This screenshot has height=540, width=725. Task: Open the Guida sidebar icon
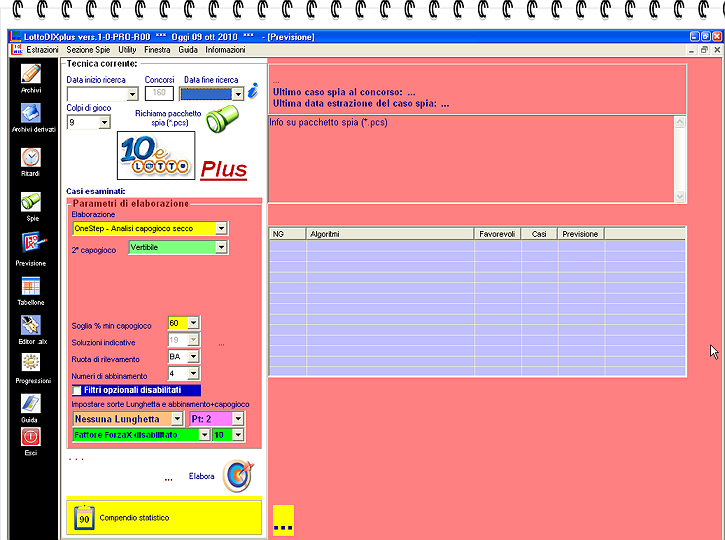pos(31,404)
